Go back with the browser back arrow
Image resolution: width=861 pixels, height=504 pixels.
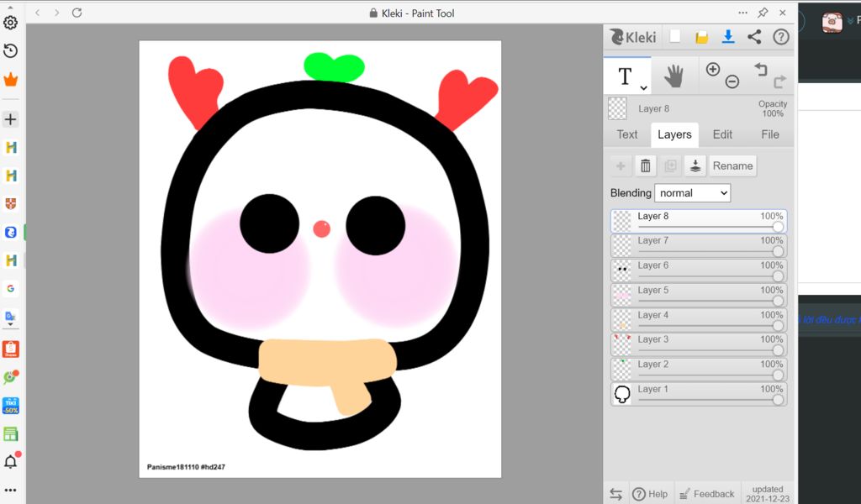[x=37, y=13]
